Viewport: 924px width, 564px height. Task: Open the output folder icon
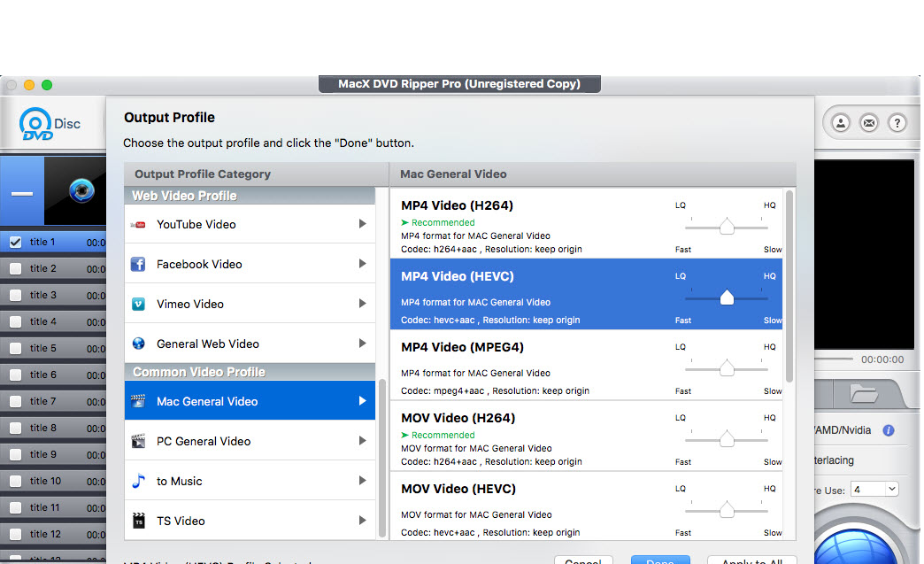pos(863,392)
